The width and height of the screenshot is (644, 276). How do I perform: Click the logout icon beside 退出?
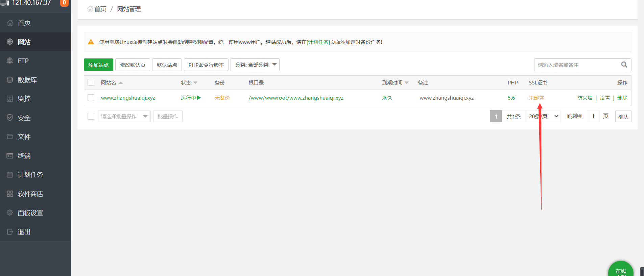10,232
